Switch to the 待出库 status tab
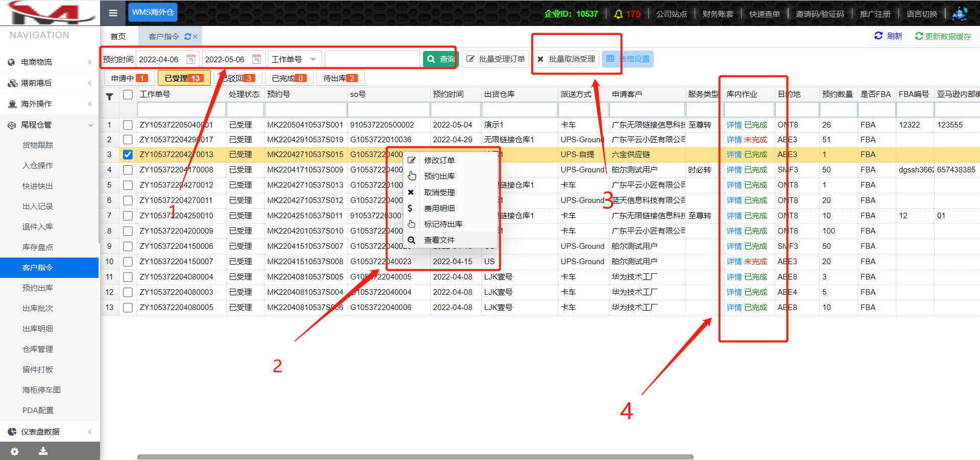Image resolution: width=980 pixels, height=460 pixels. click(340, 78)
